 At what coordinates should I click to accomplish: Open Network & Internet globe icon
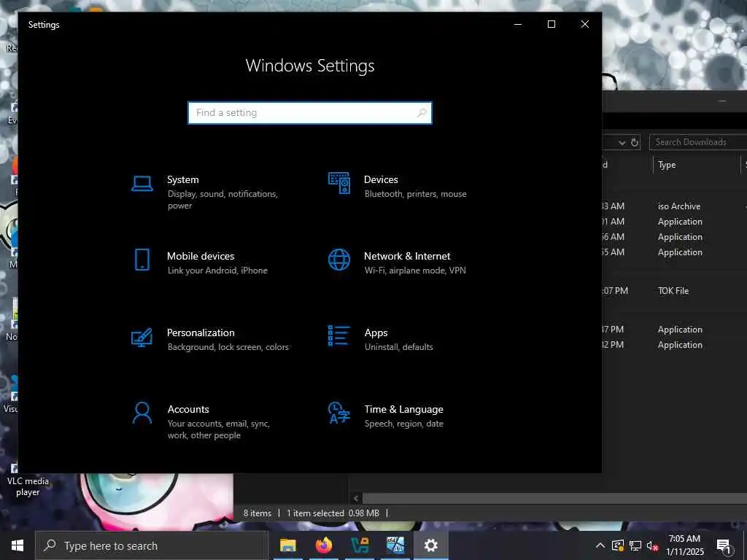[339, 260]
